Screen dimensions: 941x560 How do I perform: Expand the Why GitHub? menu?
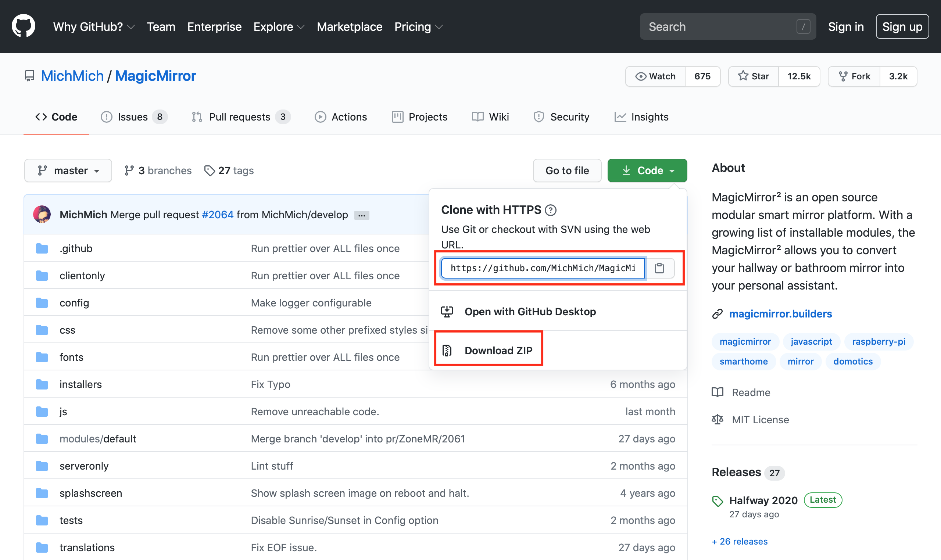[94, 26]
